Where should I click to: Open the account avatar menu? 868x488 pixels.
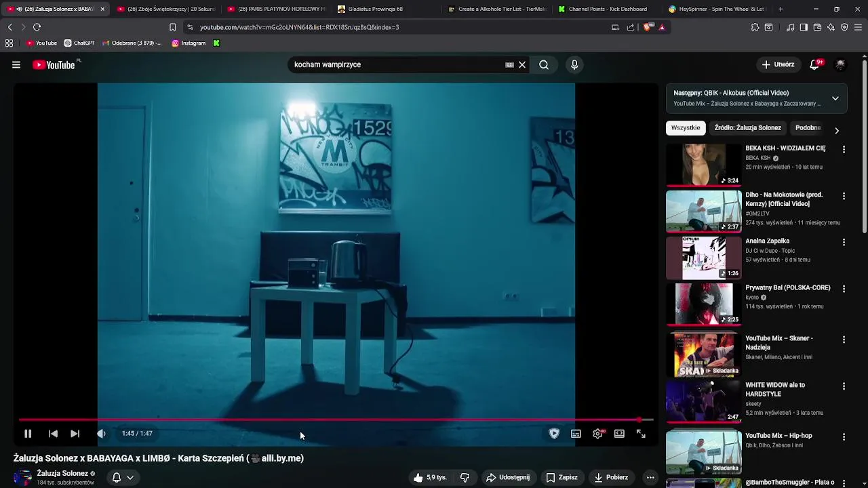(x=840, y=65)
